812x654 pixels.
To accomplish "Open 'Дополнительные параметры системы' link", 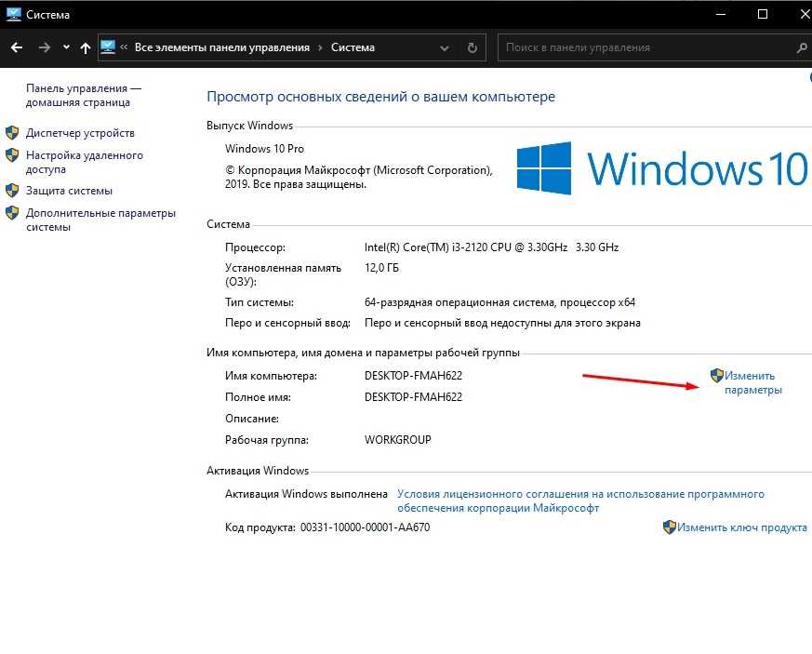I will tap(101, 220).
